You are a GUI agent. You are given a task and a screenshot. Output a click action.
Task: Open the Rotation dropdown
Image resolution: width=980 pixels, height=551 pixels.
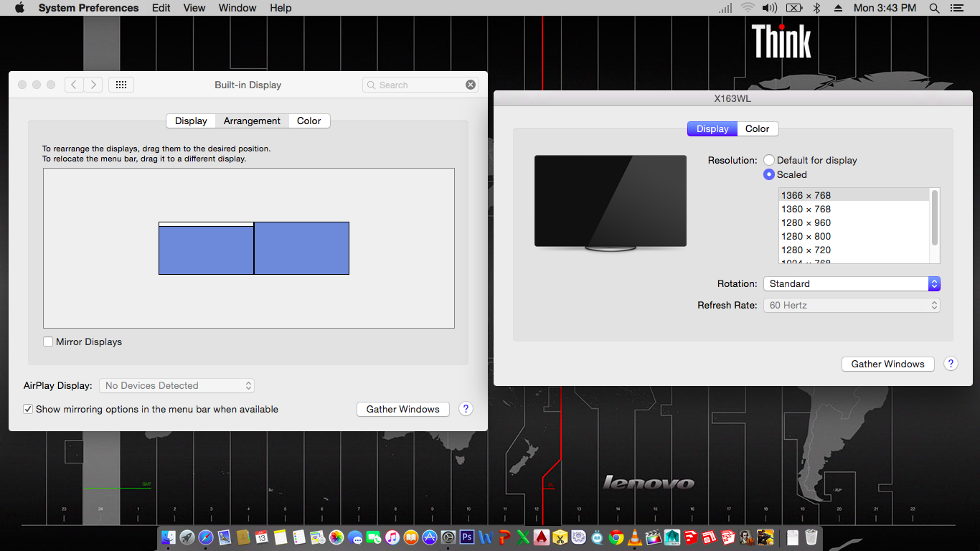(x=852, y=283)
